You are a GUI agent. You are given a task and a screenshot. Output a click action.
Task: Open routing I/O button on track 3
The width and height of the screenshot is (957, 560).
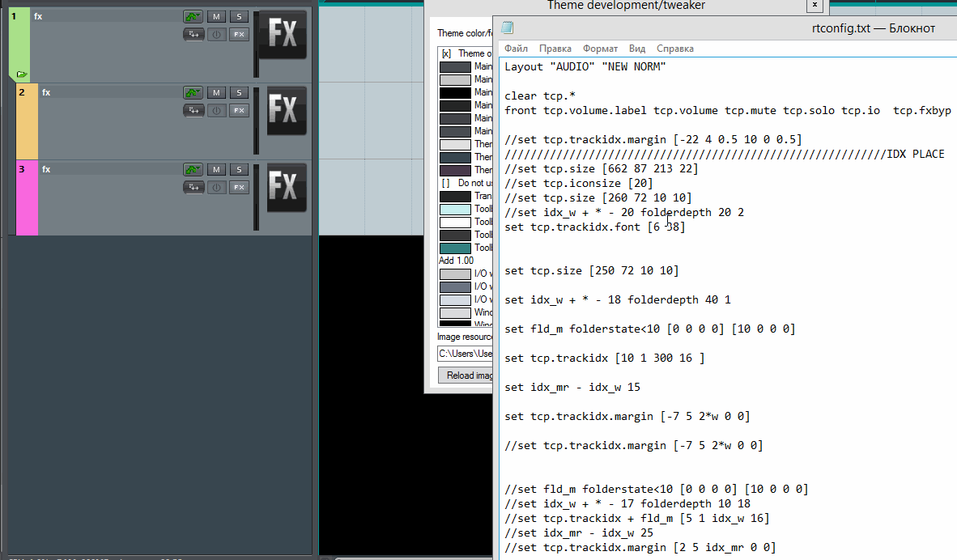194,187
